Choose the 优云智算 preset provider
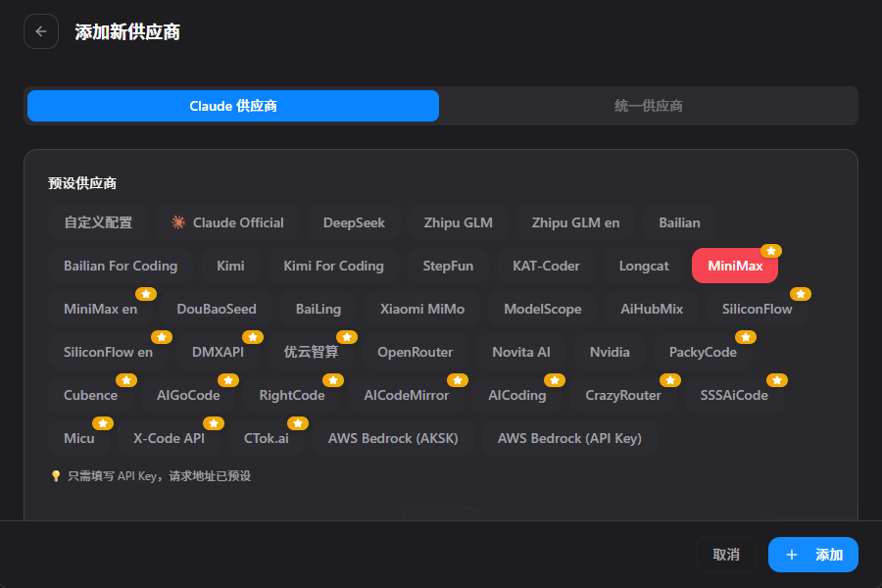This screenshot has height=588, width=882. (x=311, y=352)
